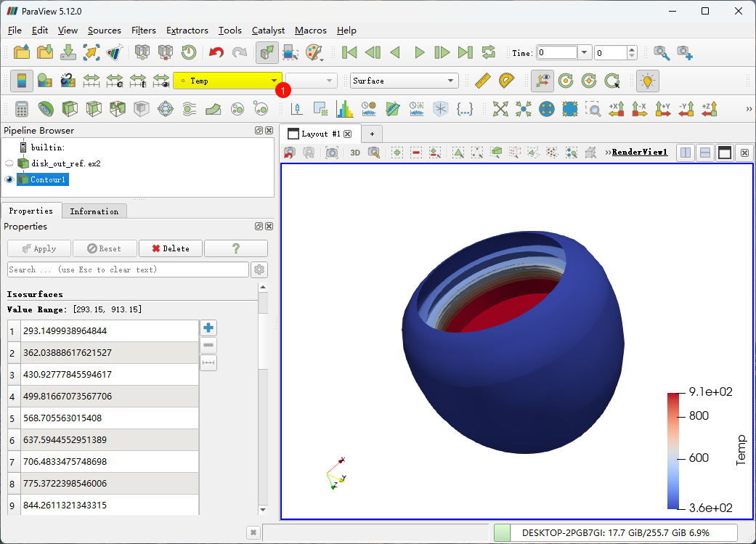Click the Undo red arrow icon
The image size is (756, 544).
[216, 52]
